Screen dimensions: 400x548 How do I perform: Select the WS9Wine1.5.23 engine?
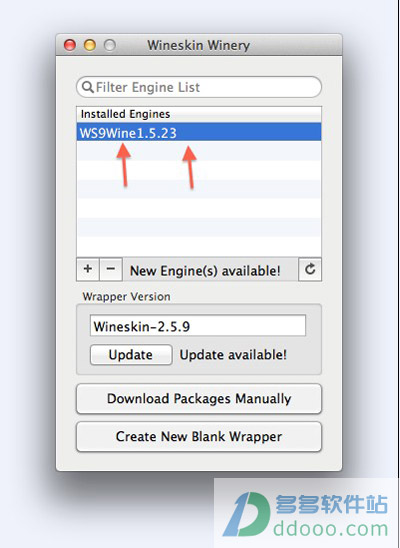199,132
